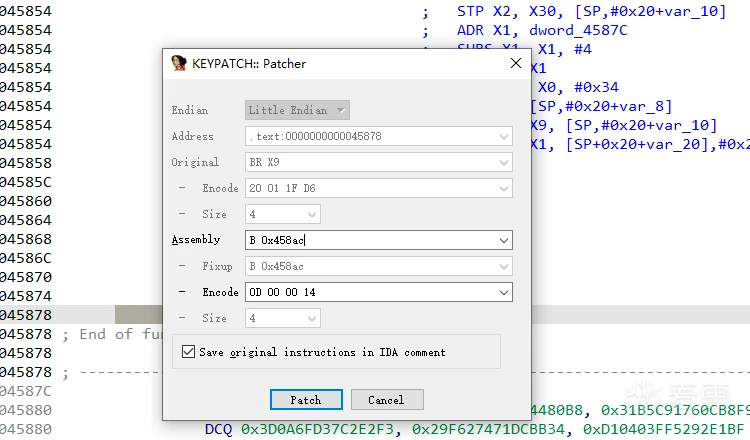Viewport: 750px width, 440px height.
Task: Expand the Address combo box arrow
Action: point(504,136)
